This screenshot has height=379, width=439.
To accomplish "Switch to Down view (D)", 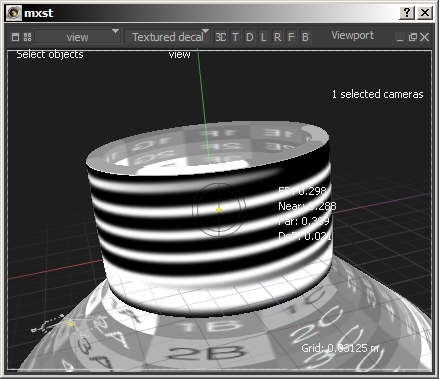I will pos(249,37).
